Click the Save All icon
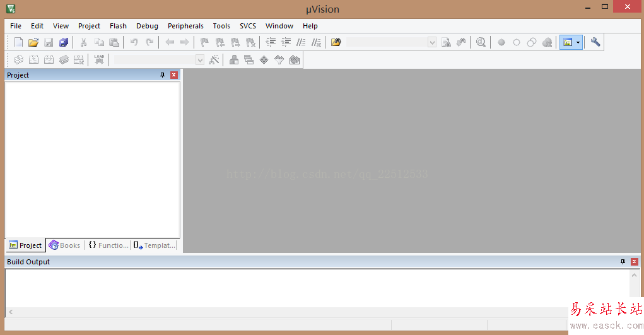Viewport: 644px width, 335px height. click(64, 42)
